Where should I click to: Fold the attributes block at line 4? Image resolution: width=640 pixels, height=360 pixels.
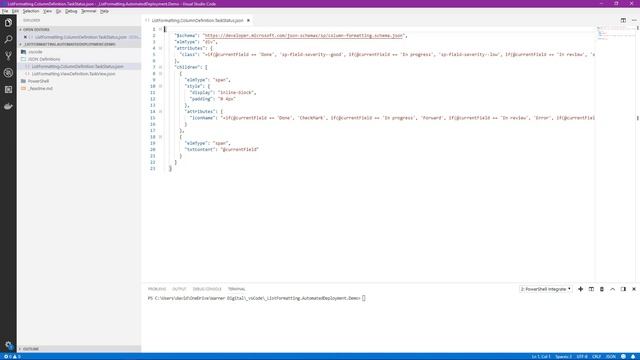click(x=160, y=48)
